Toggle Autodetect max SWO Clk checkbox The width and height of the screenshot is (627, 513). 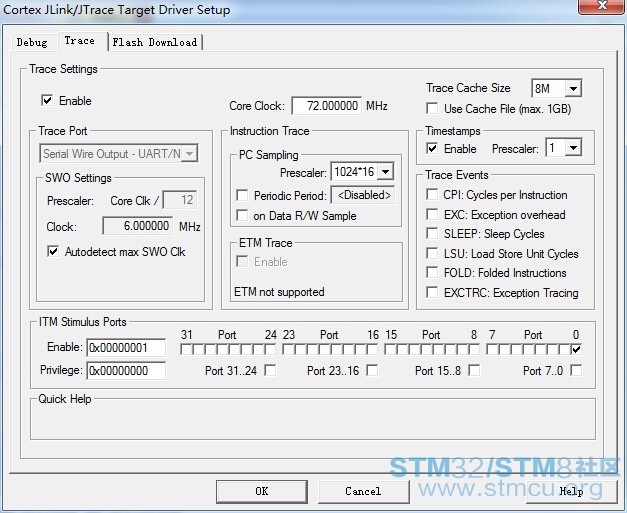(x=53, y=252)
